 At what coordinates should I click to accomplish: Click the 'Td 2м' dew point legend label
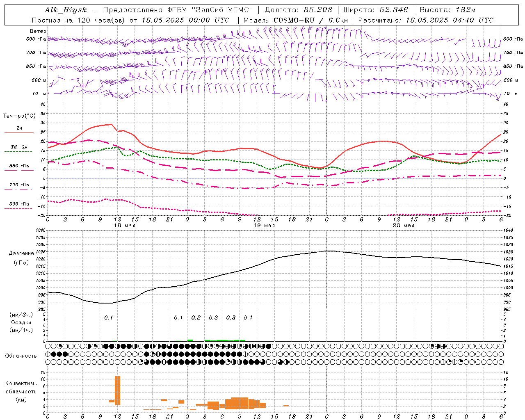point(19,147)
